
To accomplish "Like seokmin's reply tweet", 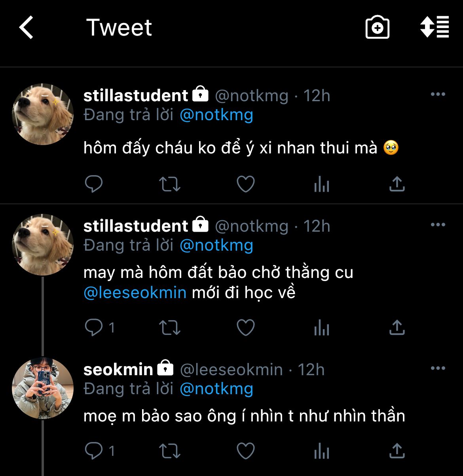I will (245, 451).
